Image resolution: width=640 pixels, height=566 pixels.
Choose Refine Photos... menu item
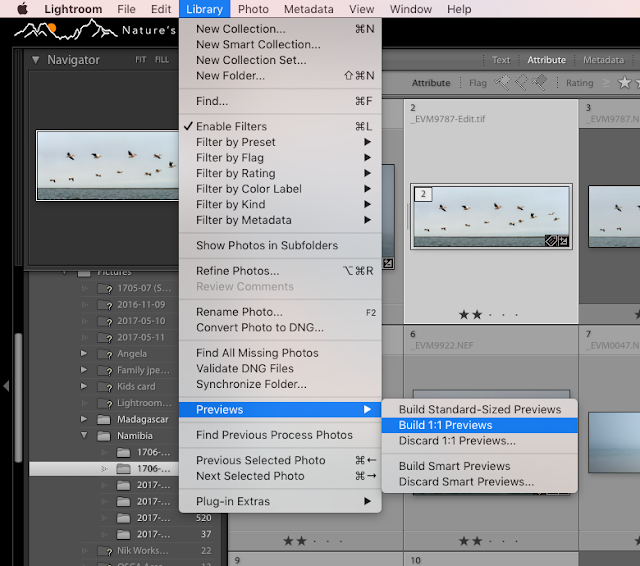click(x=280, y=271)
